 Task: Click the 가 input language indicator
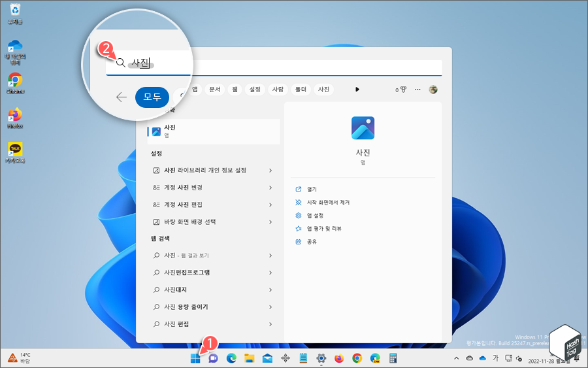tap(495, 358)
